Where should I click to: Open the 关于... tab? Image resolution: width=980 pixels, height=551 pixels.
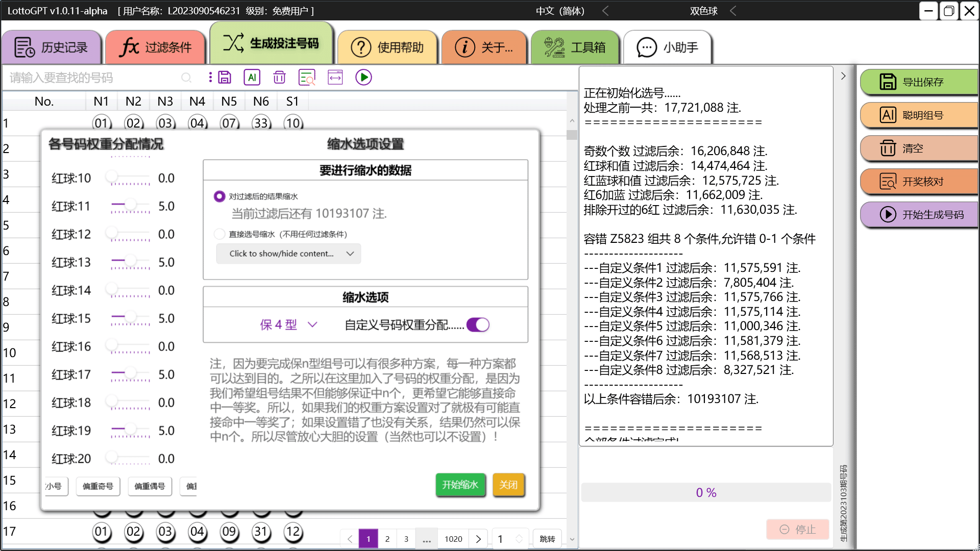click(x=484, y=47)
